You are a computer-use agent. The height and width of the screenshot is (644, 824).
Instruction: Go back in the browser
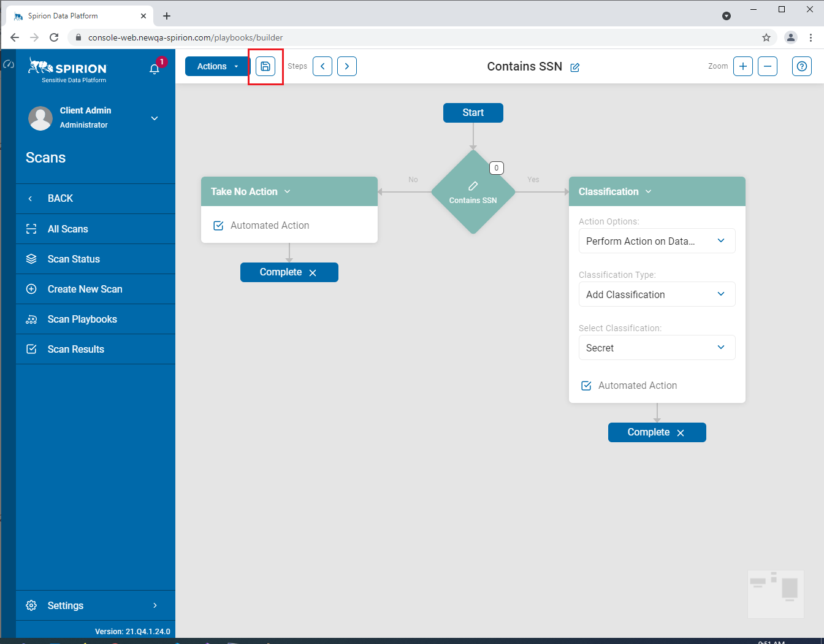(15, 37)
